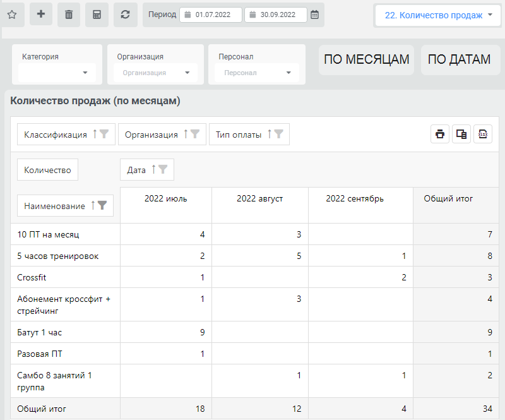505x420 pixels.
Task: Click the grand total value 34
Action: point(487,409)
